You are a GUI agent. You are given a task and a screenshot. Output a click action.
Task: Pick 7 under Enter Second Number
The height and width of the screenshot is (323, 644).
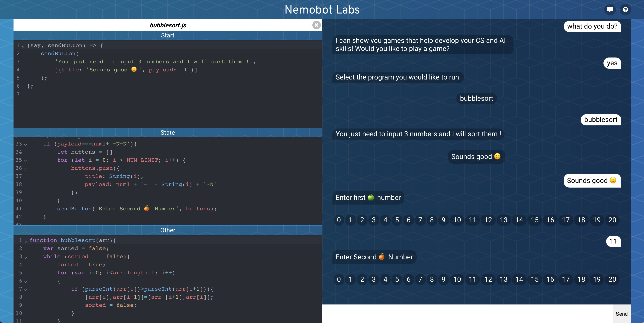coord(420,279)
